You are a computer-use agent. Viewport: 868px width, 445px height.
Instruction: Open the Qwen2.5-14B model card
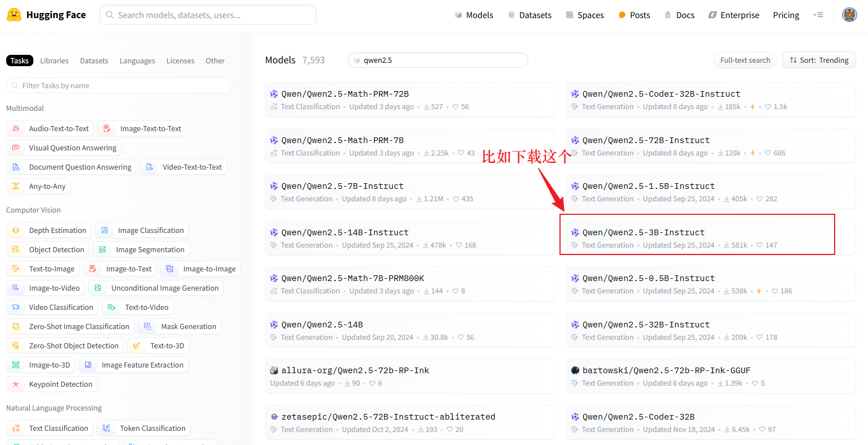tap(410, 330)
